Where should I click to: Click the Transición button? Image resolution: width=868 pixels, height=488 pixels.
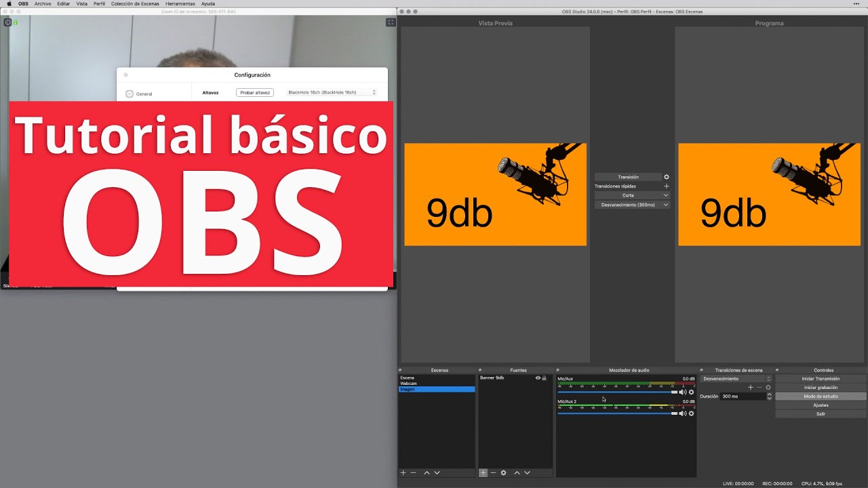pyautogui.click(x=628, y=177)
